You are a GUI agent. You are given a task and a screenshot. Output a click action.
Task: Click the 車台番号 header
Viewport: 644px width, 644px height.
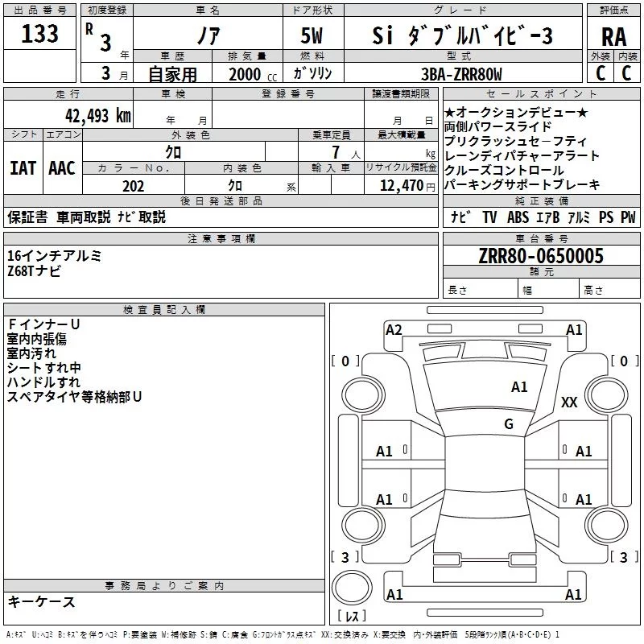(542, 238)
